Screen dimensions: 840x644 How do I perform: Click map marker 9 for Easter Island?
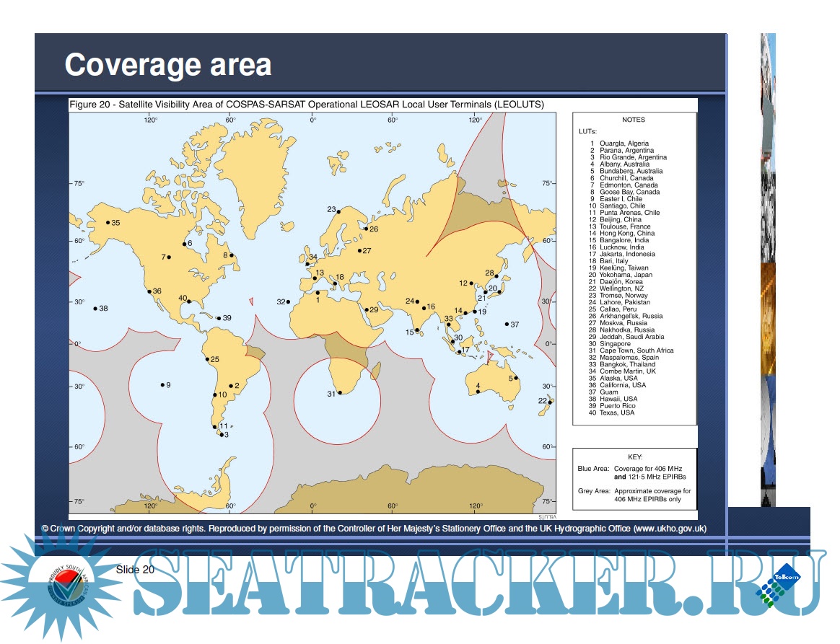[x=162, y=384]
